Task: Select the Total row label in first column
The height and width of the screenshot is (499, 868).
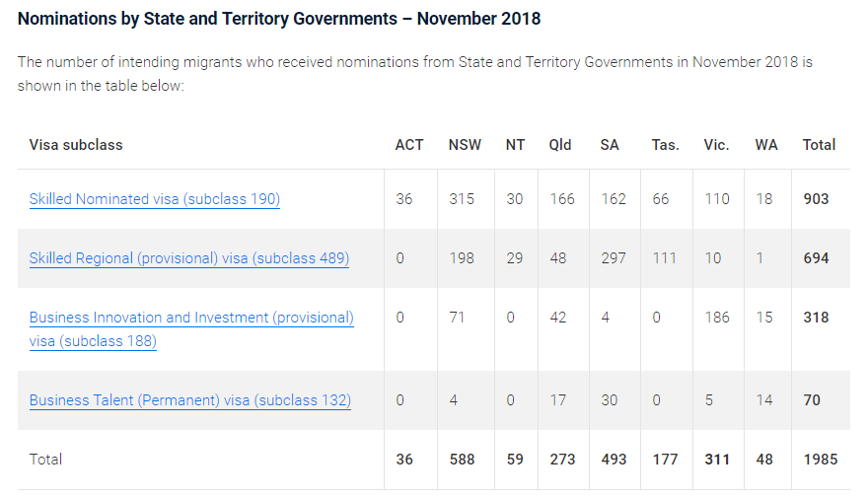Action: [46, 460]
